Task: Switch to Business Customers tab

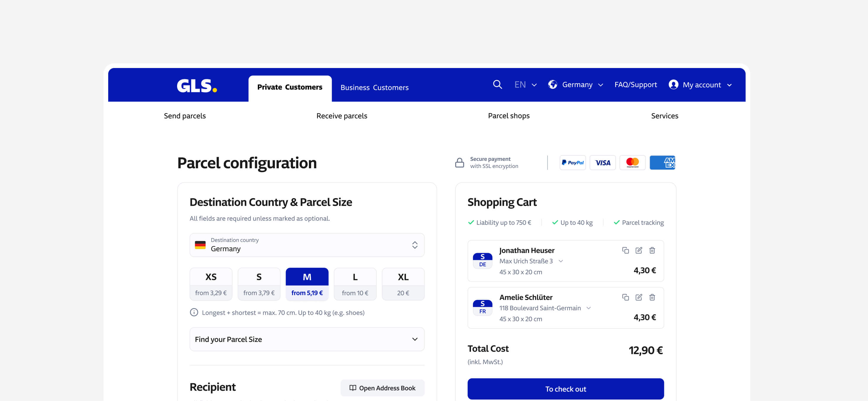Action: (374, 87)
